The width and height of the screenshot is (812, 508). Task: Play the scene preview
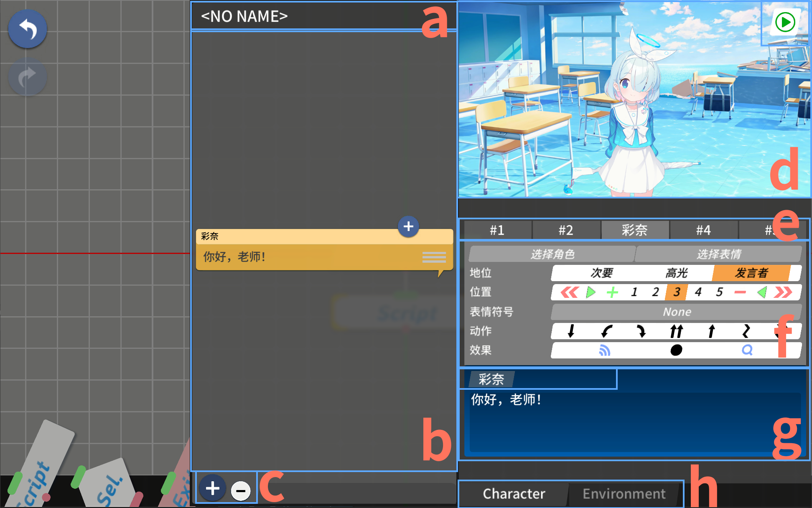785,22
